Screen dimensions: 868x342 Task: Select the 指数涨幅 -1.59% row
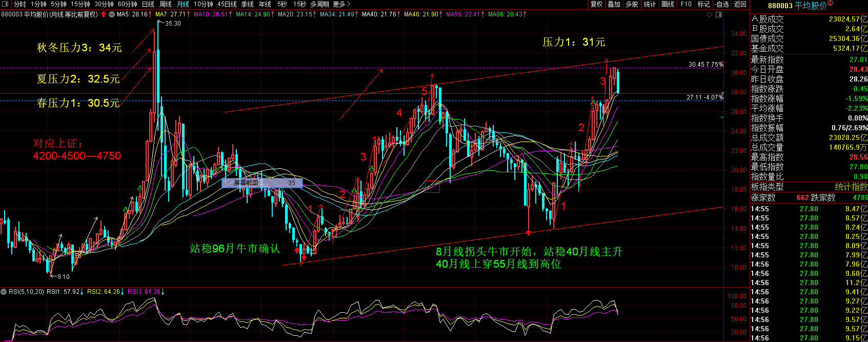809,98
